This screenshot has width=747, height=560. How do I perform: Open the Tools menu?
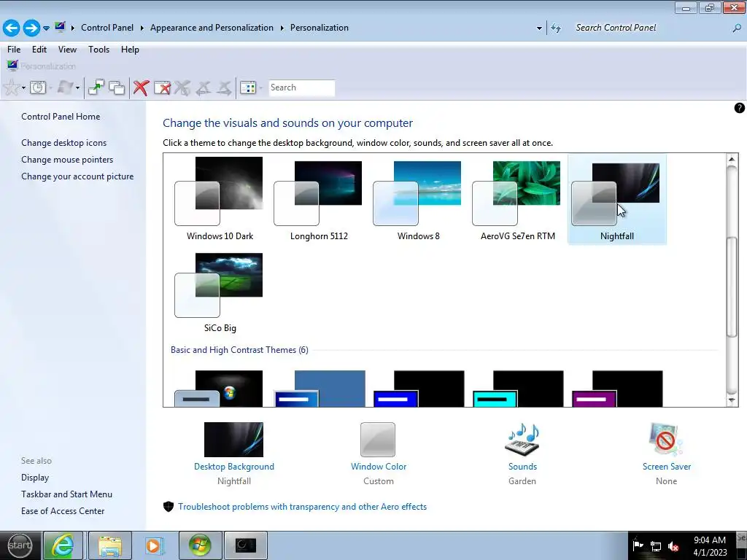(x=98, y=50)
